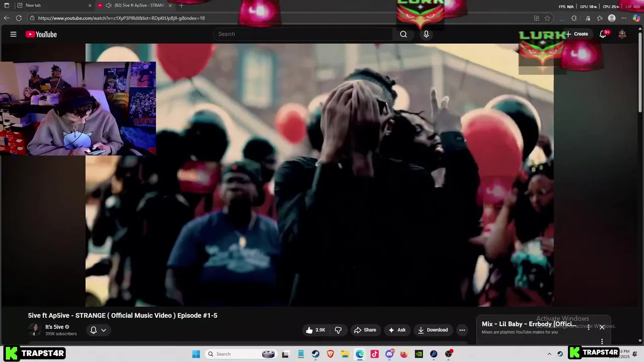Focus the YouTube search input field
644x362 pixels.
point(303,34)
